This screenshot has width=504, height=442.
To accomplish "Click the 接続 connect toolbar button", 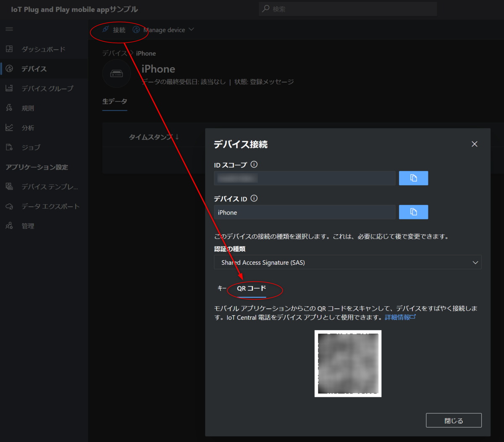I will 114,30.
